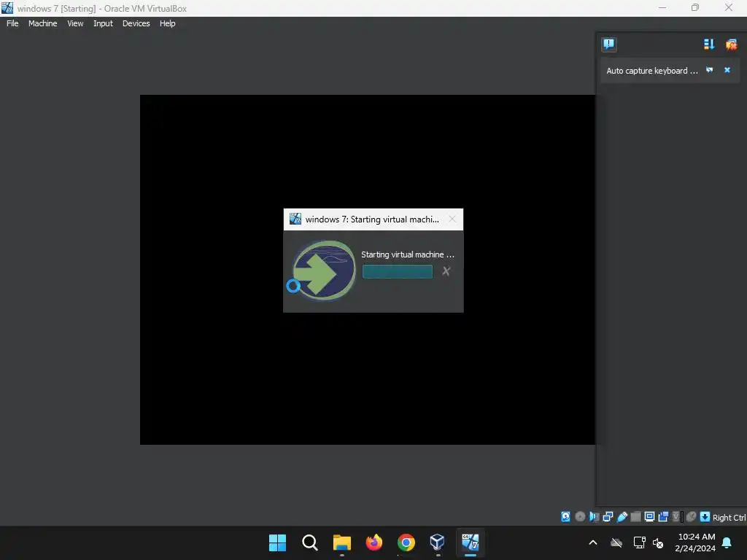Click the USB devices status icon
The height and width of the screenshot is (560, 747).
622,517
